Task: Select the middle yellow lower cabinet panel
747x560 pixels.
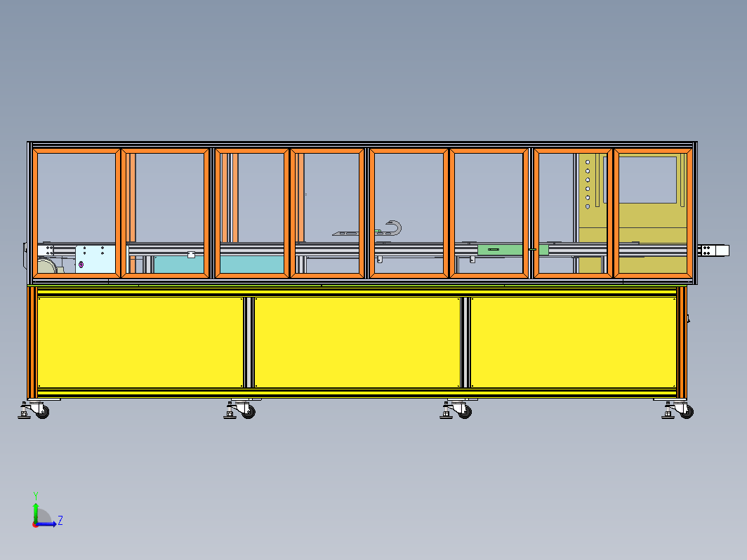Action: [357, 342]
